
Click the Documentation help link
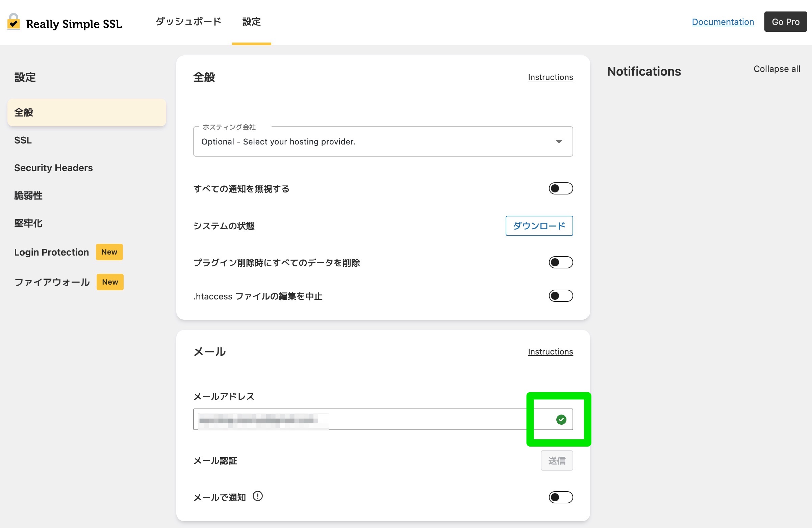click(x=723, y=22)
